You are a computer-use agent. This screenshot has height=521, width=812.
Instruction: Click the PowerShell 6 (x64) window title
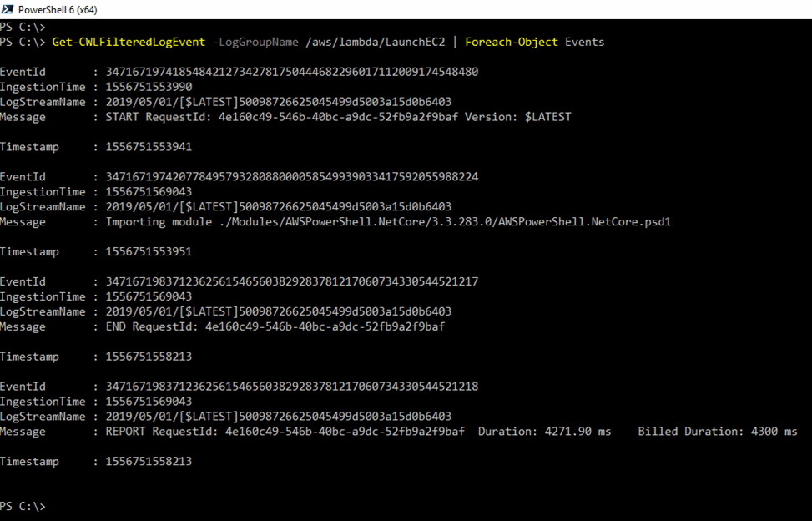(57, 9)
